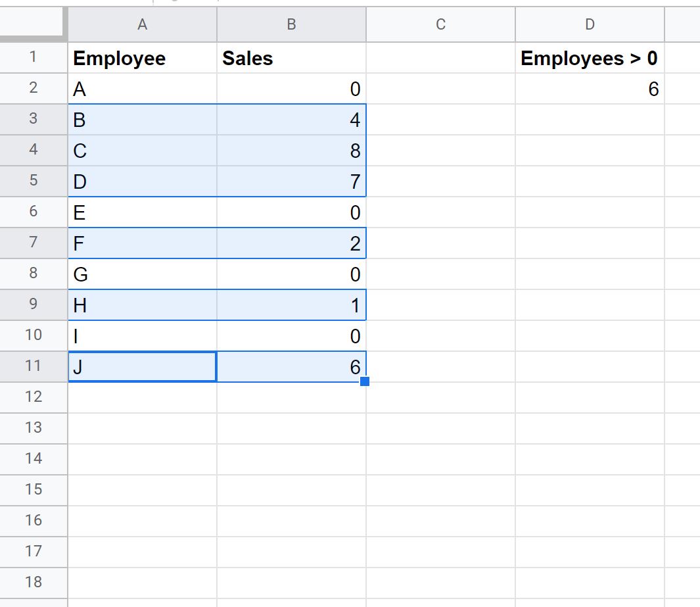The height and width of the screenshot is (607, 700).
Task: Click the select-all corner box
Action: [32, 22]
